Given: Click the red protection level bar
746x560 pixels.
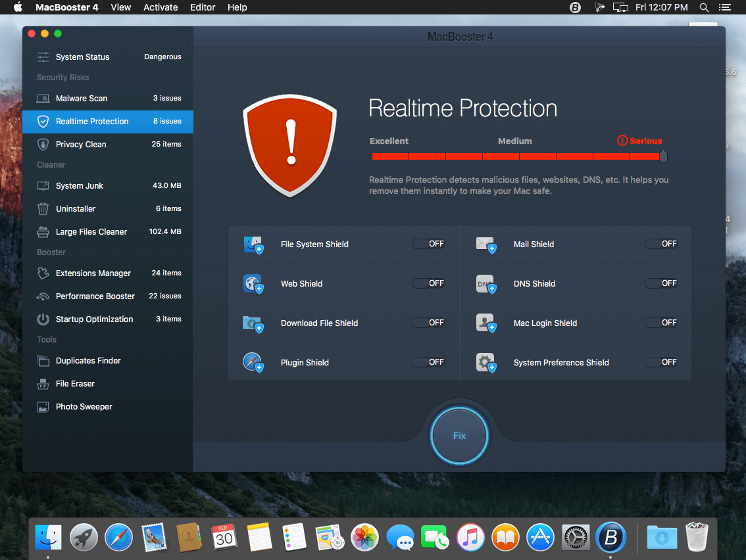Looking at the screenshot, I should (x=516, y=156).
